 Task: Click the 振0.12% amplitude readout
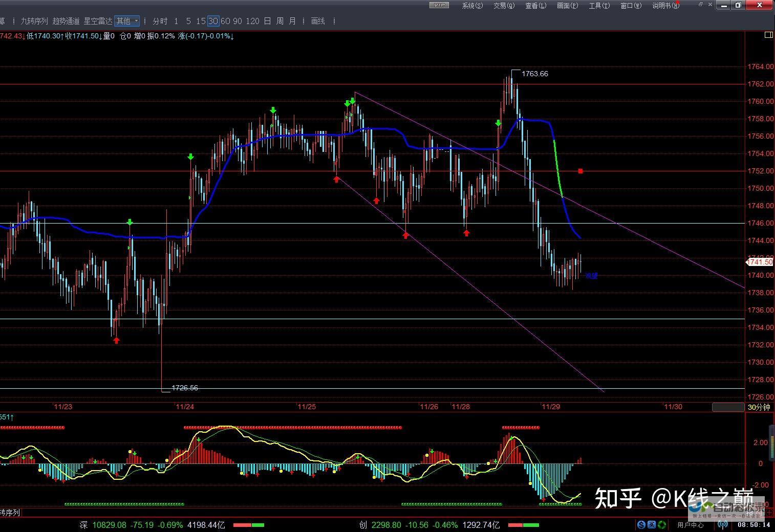[161, 36]
